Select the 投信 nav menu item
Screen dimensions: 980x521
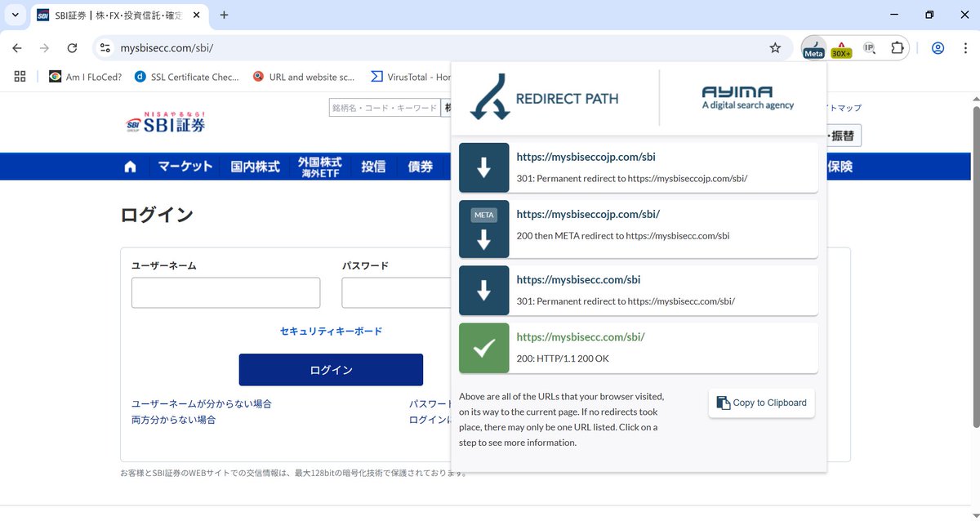373,167
